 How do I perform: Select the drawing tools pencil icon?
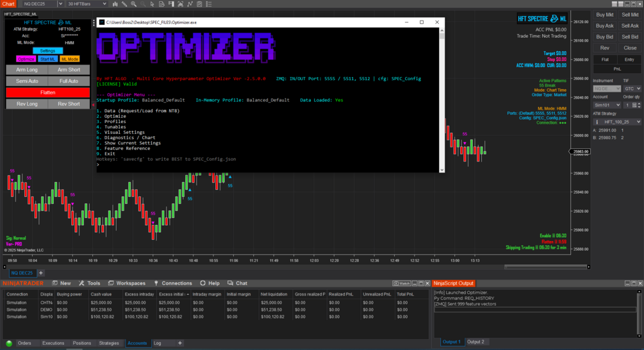[124, 4]
